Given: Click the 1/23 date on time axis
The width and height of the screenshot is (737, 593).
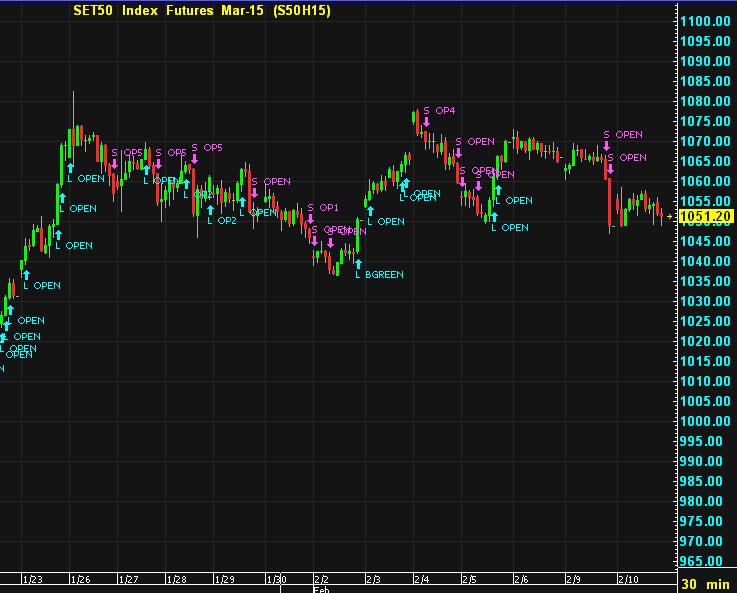Looking at the screenshot, I should click(x=32, y=579).
